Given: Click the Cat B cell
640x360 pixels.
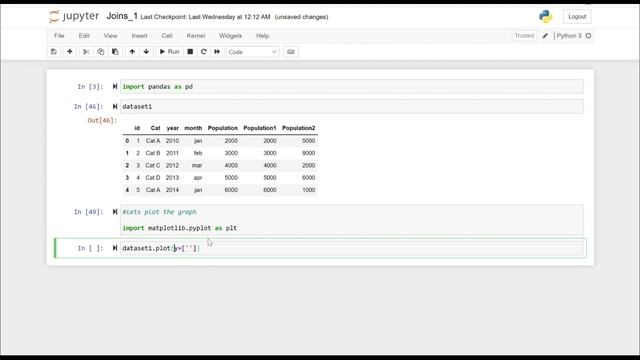Looking at the screenshot, I should [153, 153].
